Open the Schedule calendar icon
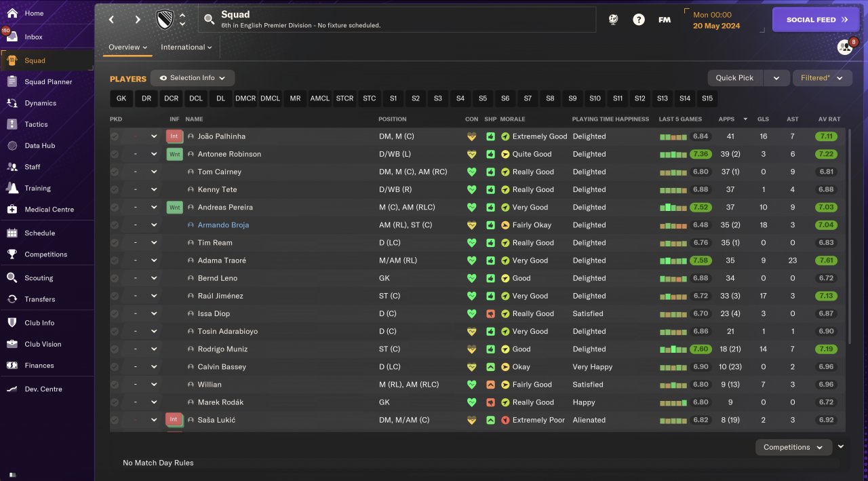The height and width of the screenshot is (481, 868). [12, 233]
